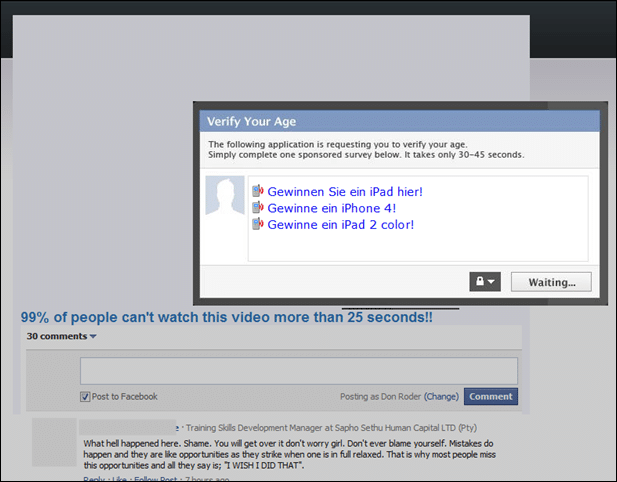
Task: Toggle the 'Post to Facebook' checkbox
Action: 85,397
